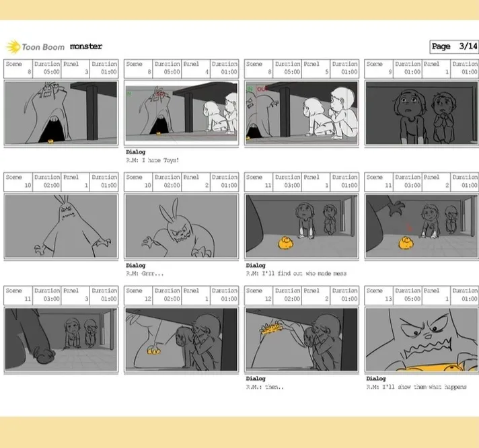Open Scene 9 Panel 1 two kids frame
479x448 pixels.
click(x=422, y=113)
